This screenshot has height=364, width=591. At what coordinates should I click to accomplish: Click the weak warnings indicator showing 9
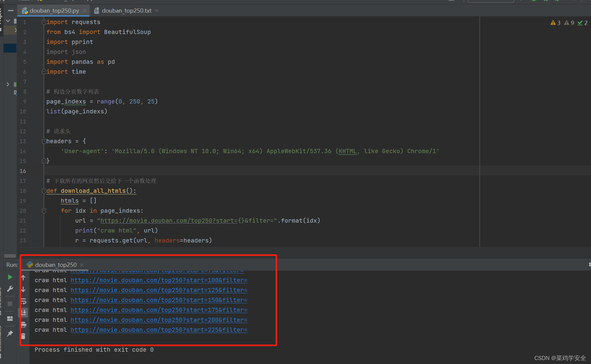569,23
